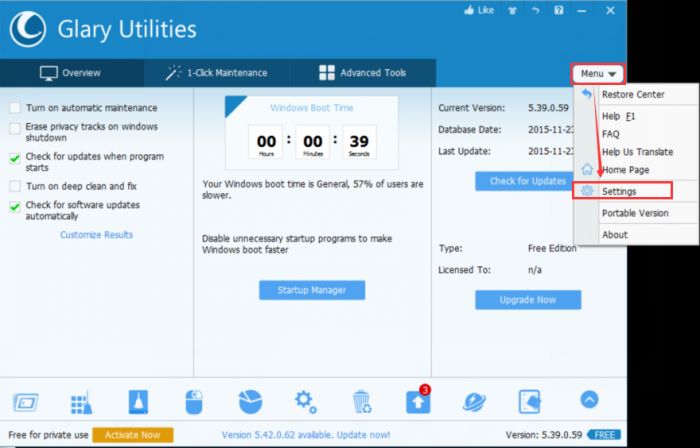
Task: Open the planet browser assistant icon
Action: coord(473,402)
